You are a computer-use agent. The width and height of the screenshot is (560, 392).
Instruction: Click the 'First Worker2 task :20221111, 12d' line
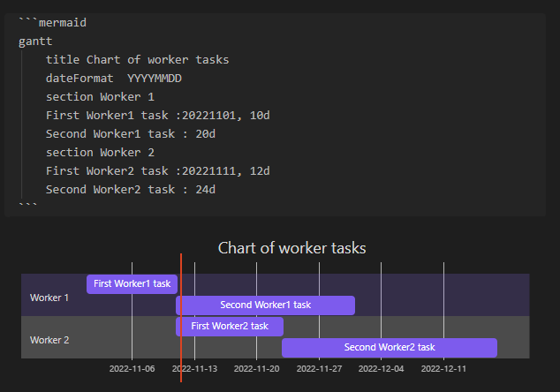tap(158, 171)
